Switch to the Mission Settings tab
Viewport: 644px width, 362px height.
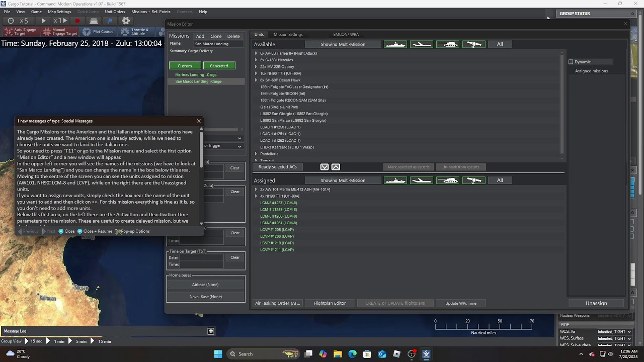(x=288, y=35)
